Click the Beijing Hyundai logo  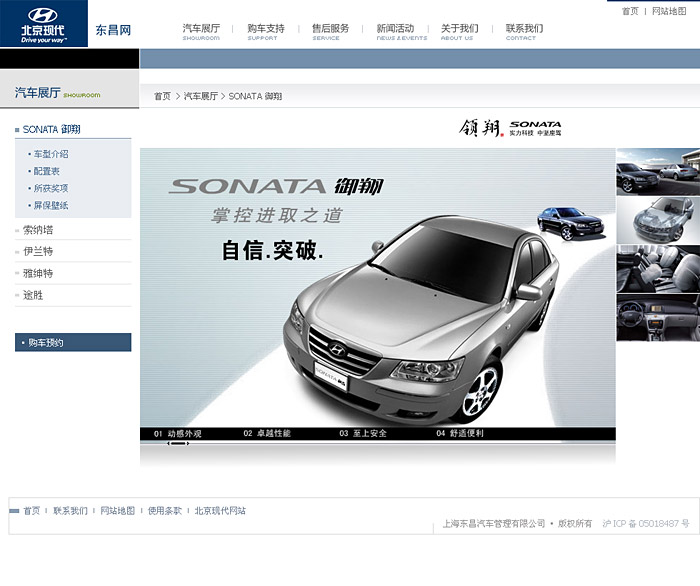44,24
